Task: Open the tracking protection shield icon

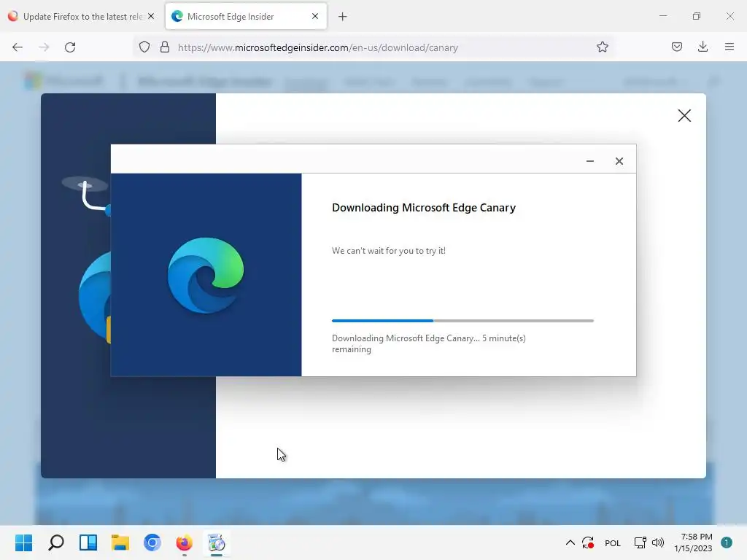Action: [x=144, y=47]
